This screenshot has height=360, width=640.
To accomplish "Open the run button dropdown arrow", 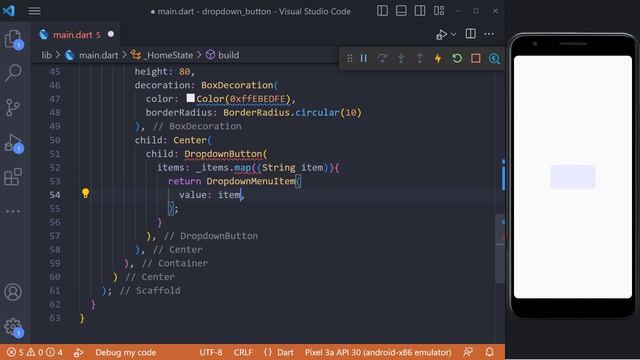I will coord(453,35).
